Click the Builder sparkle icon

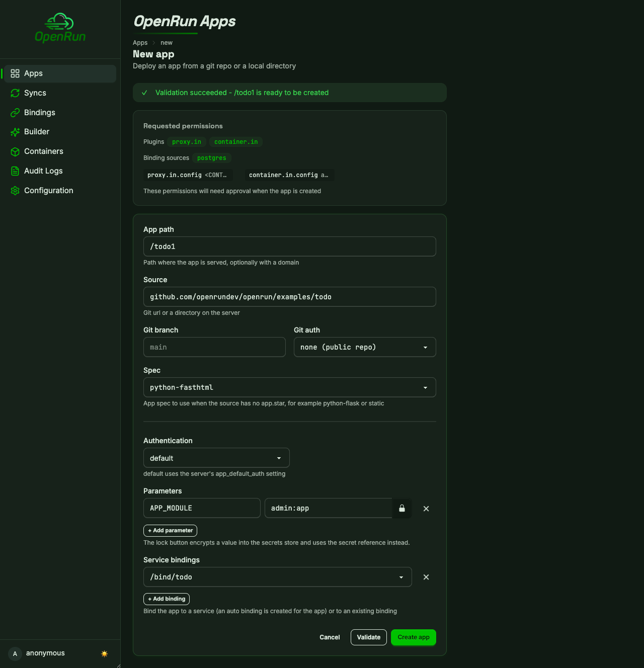coord(15,132)
